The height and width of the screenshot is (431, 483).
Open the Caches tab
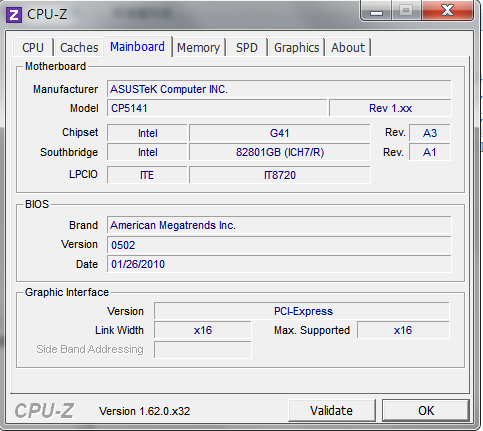(x=79, y=47)
